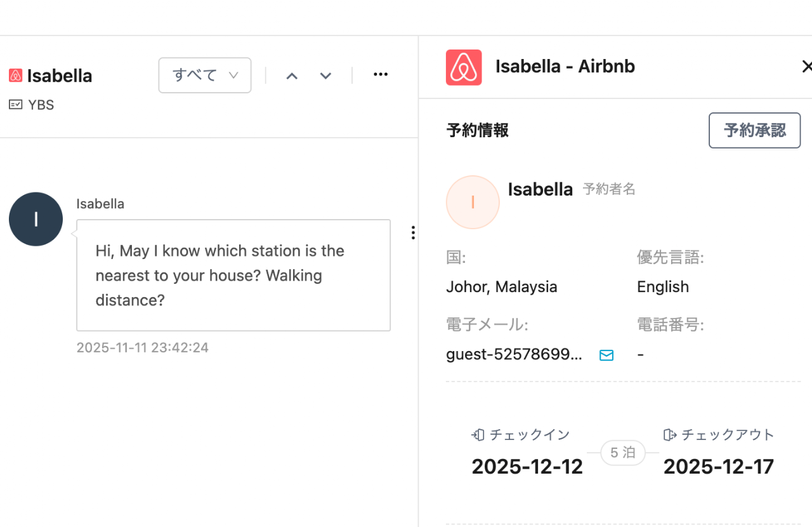Click the blue envelope email icon

click(x=606, y=355)
